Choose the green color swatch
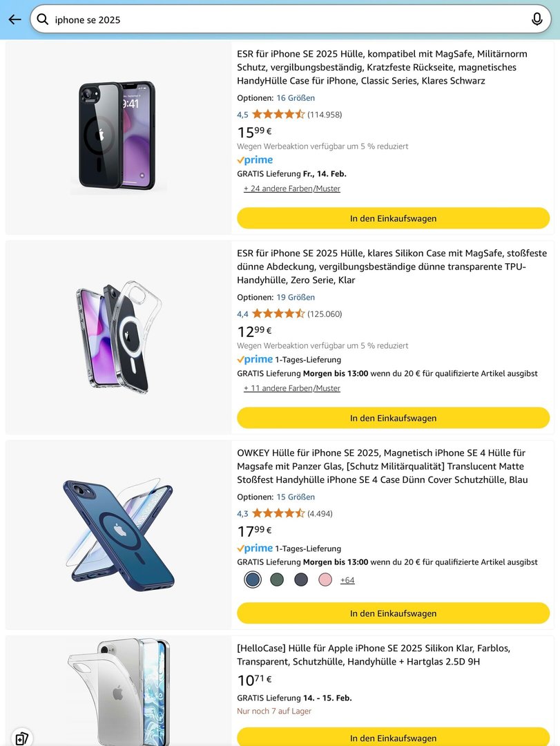 click(277, 580)
